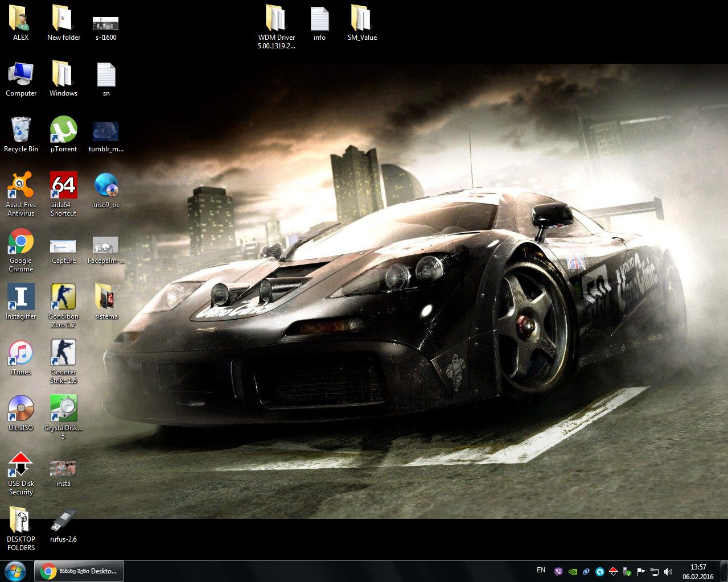The image size is (728, 582).
Task: Click the Viber icon in system tray
Action: tap(558, 571)
